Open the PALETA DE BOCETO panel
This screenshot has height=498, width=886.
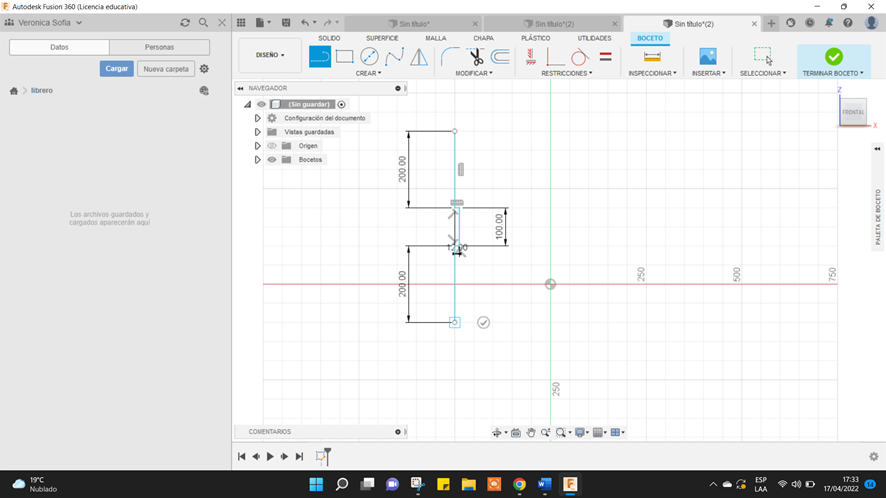(878, 217)
